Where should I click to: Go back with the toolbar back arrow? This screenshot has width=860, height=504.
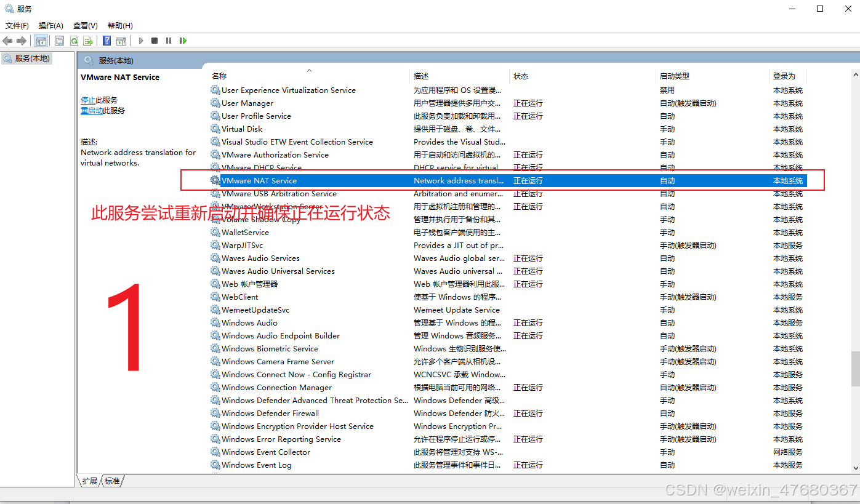click(7, 41)
